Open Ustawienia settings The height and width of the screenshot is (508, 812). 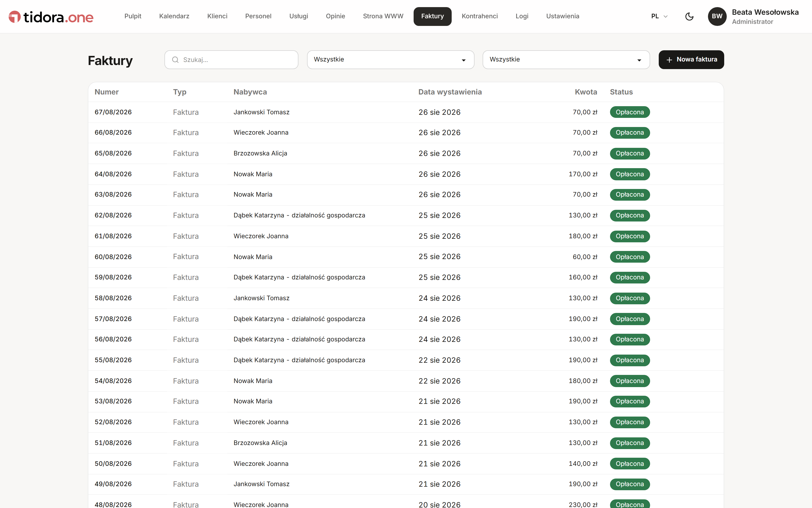pyautogui.click(x=563, y=17)
